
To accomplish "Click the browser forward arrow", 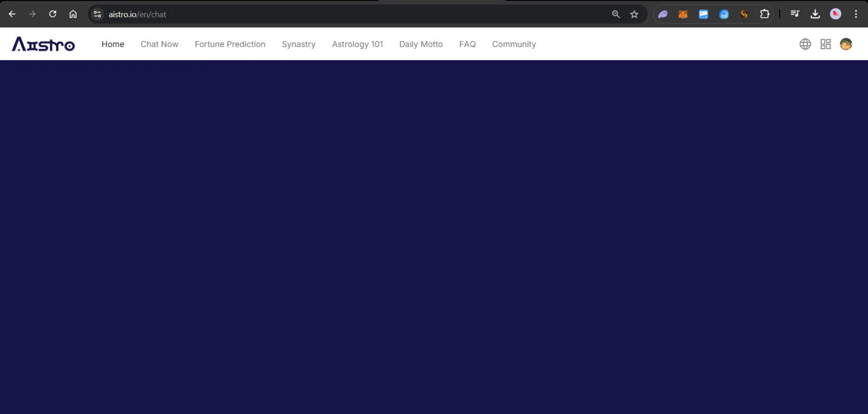I will [33, 14].
